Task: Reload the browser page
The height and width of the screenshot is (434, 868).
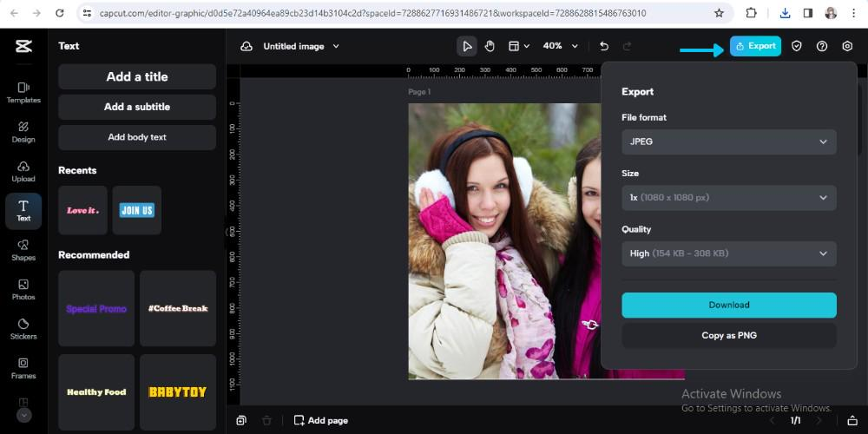Action: 60,13
